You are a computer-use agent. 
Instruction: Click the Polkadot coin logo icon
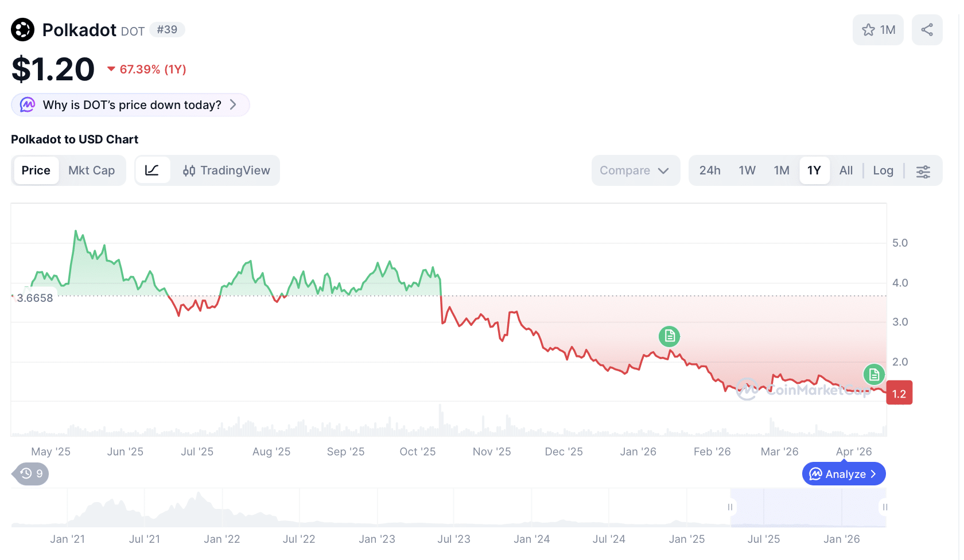23,30
